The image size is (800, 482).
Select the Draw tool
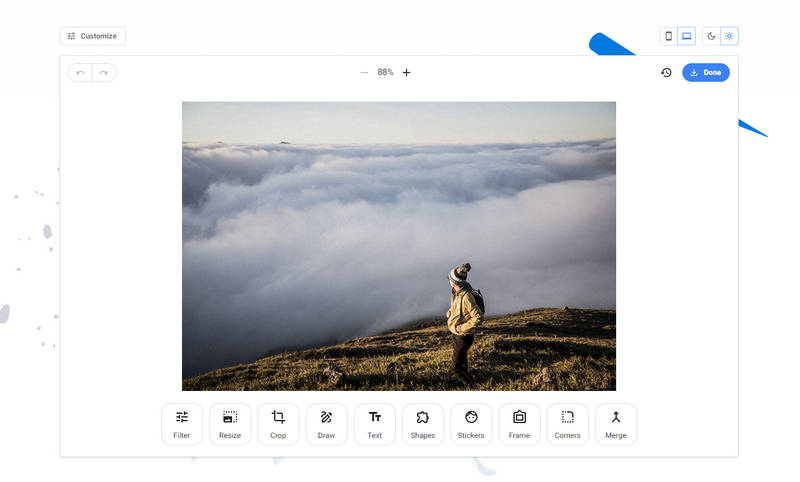coord(326,424)
